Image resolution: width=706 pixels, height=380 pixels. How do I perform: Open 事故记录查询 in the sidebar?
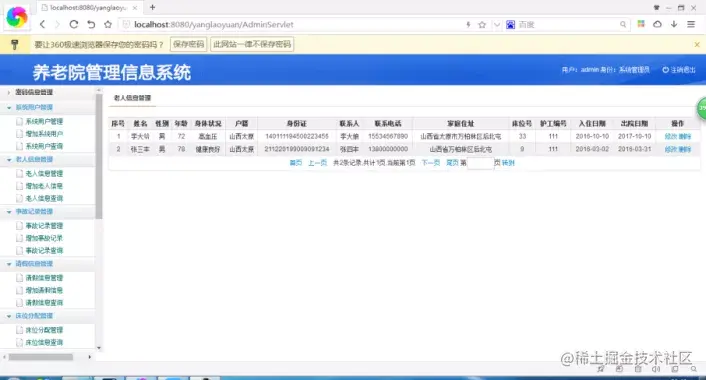coord(44,251)
